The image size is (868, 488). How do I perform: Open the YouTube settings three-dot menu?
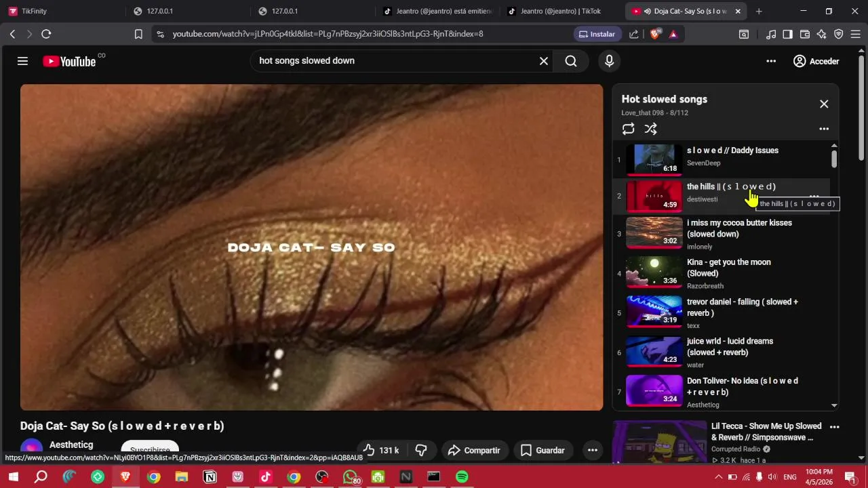771,61
